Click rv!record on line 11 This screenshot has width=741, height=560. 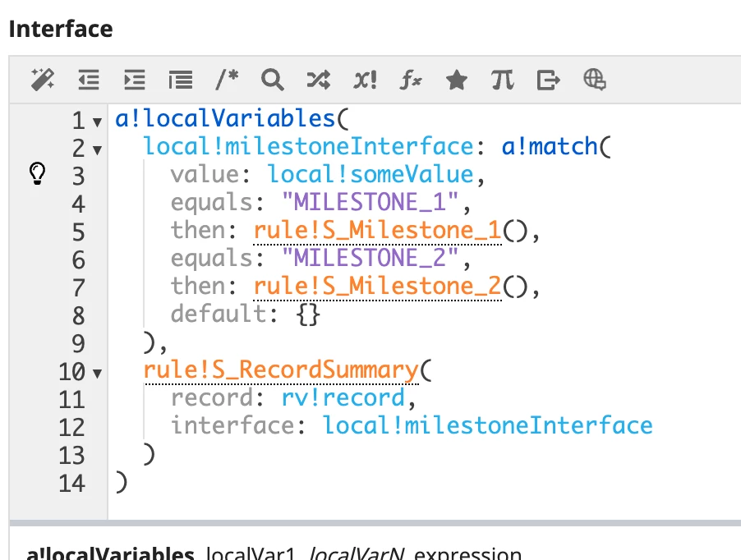(x=343, y=397)
